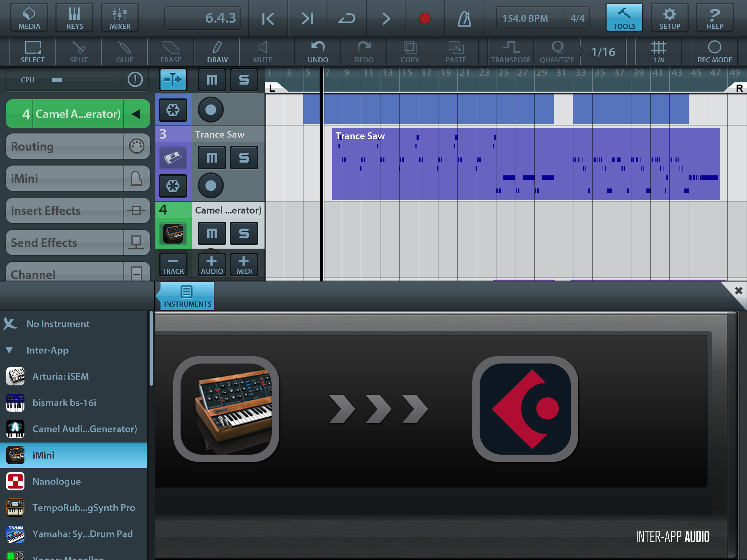Mute track 3 Trance Saw
Viewport: 747px width, 560px height.
pyautogui.click(x=212, y=157)
